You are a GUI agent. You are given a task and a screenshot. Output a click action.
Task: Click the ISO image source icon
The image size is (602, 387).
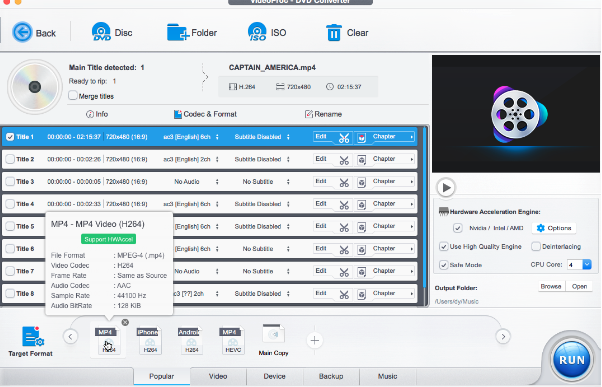point(257,32)
